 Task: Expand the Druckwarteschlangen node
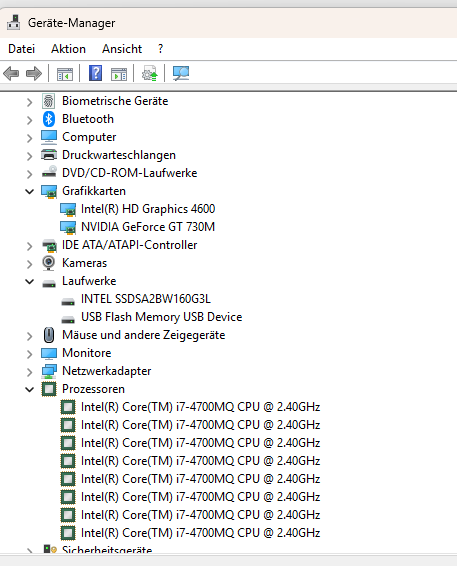click(x=30, y=156)
